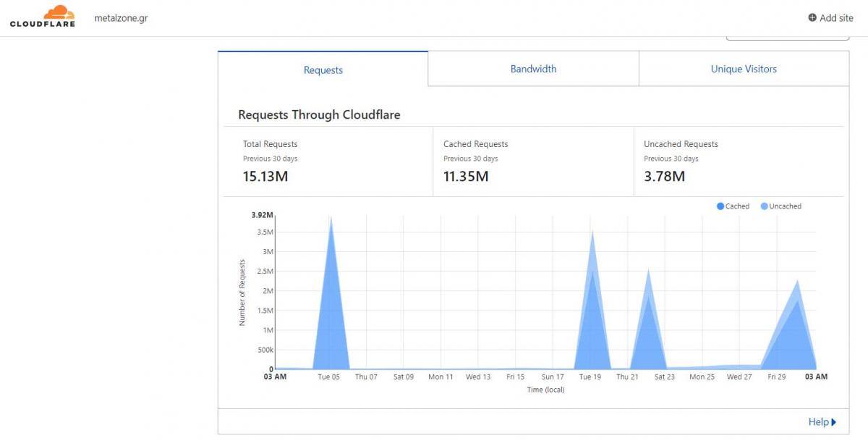Click the Tue 19 axis label
Image resolution: width=868 pixels, height=441 pixels.
[x=590, y=377]
